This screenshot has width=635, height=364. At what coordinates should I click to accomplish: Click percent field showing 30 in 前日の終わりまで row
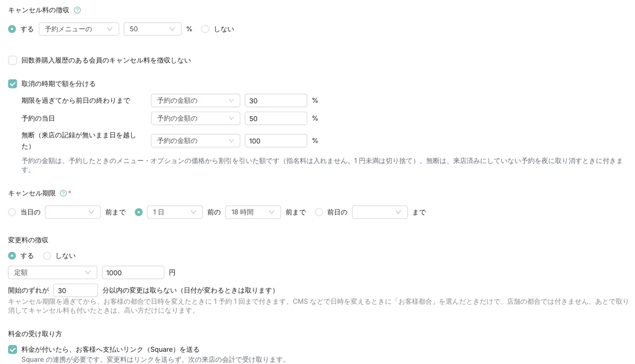[276, 101]
